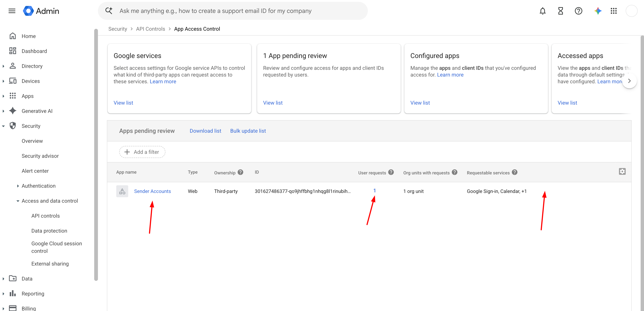Select API controls in sidebar
The image size is (644, 311).
click(x=45, y=216)
